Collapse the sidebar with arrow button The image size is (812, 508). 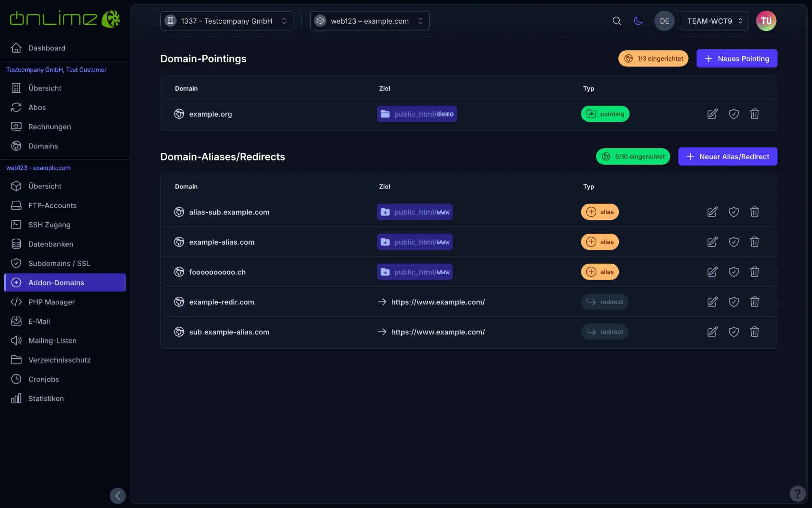[118, 495]
